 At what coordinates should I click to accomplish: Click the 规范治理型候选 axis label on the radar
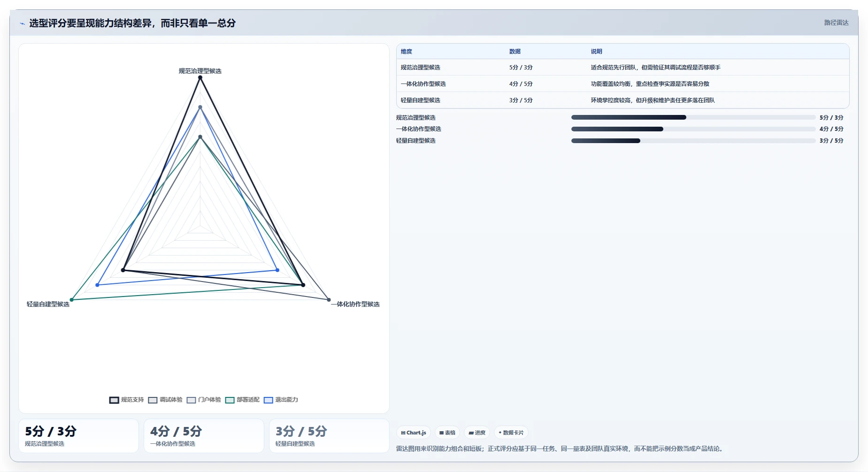200,71
